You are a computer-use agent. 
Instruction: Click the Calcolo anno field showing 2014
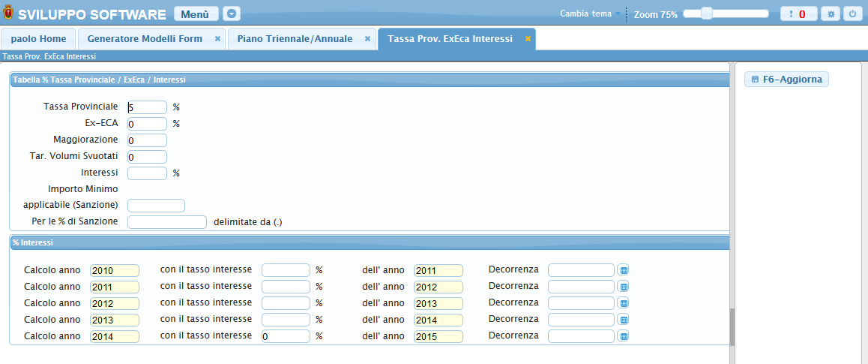coord(115,336)
